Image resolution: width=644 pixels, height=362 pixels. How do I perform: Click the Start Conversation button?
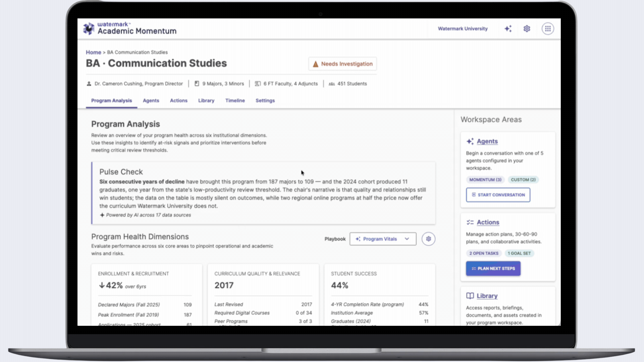pos(498,195)
